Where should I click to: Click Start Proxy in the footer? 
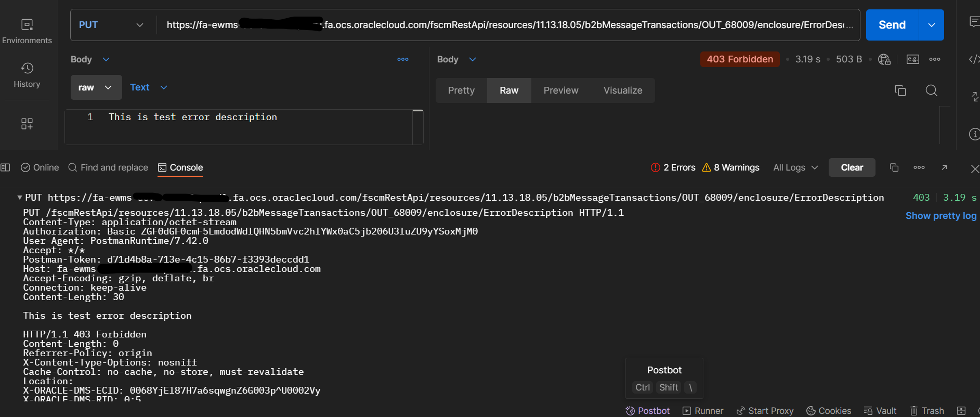point(765,411)
